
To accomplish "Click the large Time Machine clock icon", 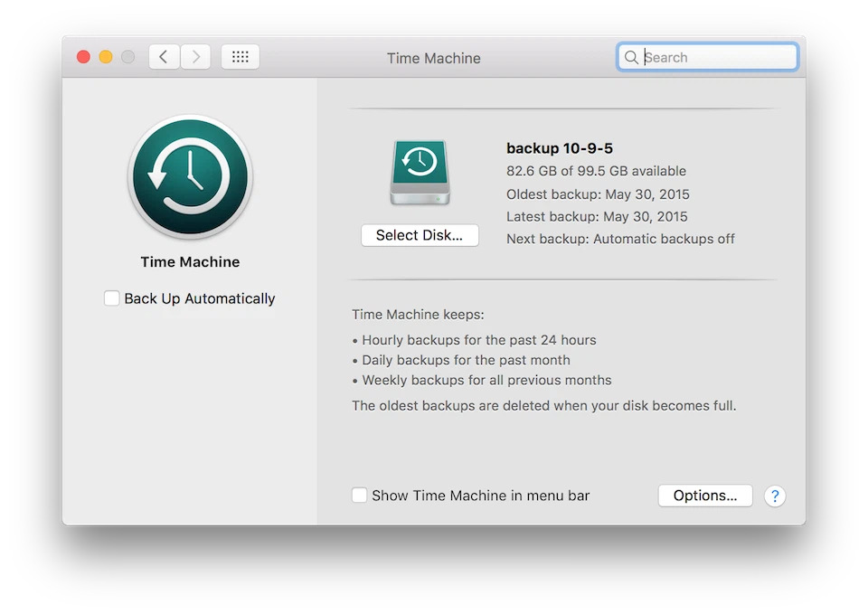I will pyautogui.click(x=190, y=177).
